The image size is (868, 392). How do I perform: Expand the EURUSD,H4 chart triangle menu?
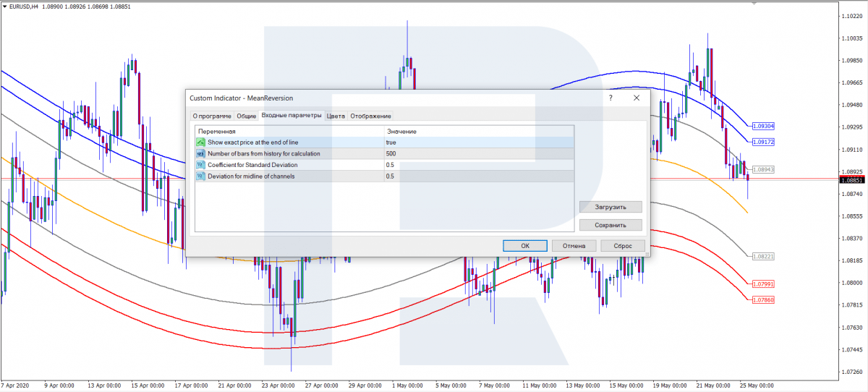[x=4, y=7]
